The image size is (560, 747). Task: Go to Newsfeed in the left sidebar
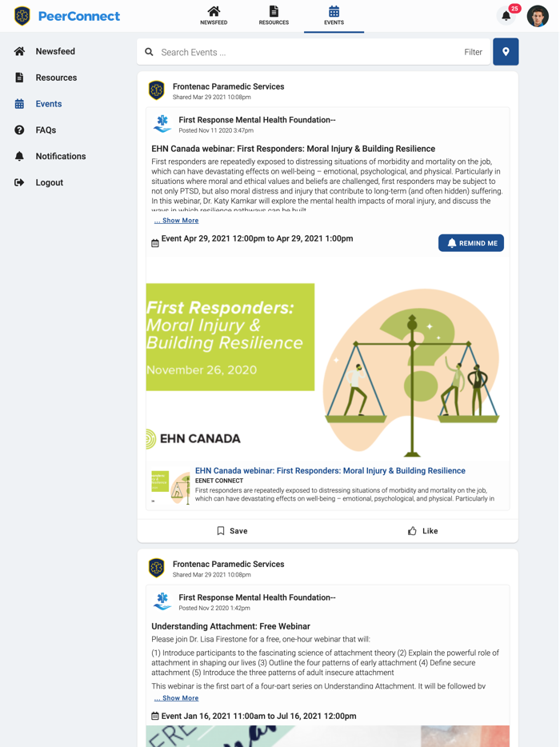point(55,51)
